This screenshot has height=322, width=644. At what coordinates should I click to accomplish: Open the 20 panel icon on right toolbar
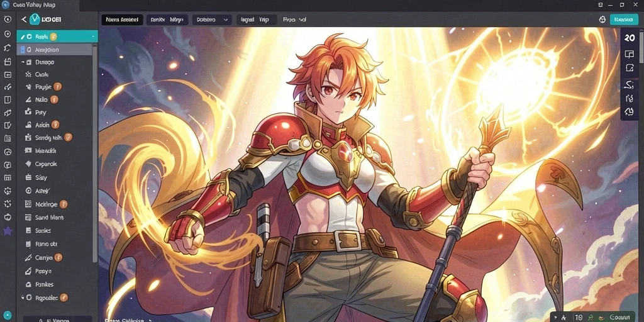pyautogui.click(x=629, y=38)
